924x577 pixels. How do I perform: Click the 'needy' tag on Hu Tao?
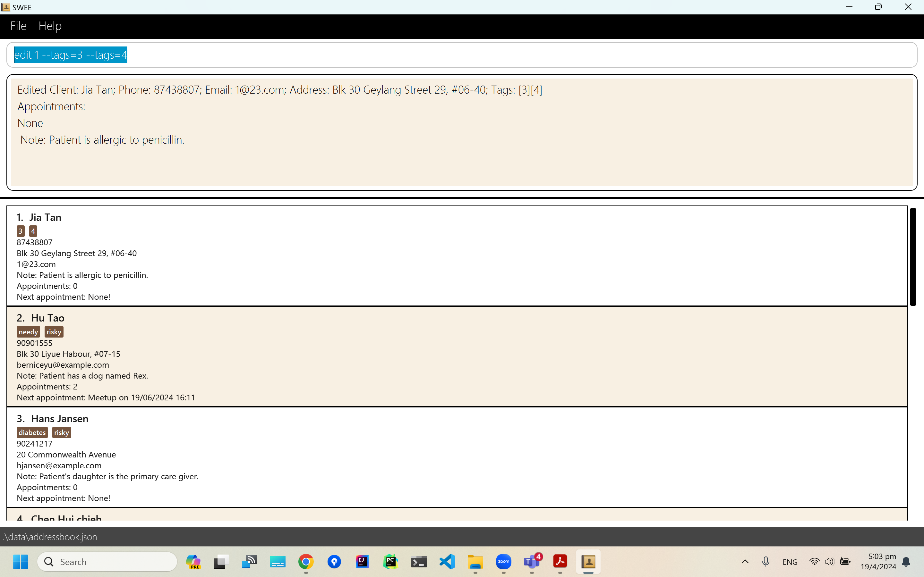point(28,332)
